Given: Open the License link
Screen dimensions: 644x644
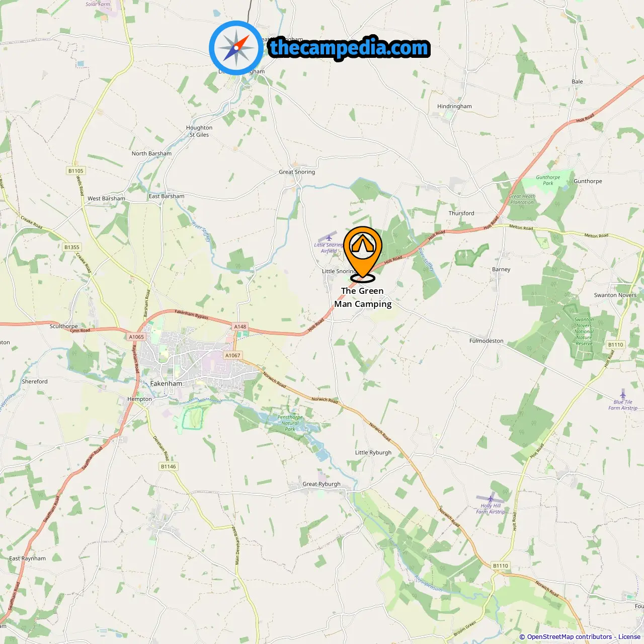Looking at the screenshot, I should click(x=629, y=636).
